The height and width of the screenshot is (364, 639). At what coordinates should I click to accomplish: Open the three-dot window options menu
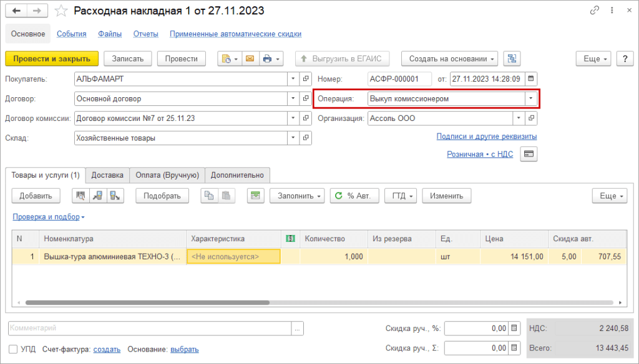612,11
